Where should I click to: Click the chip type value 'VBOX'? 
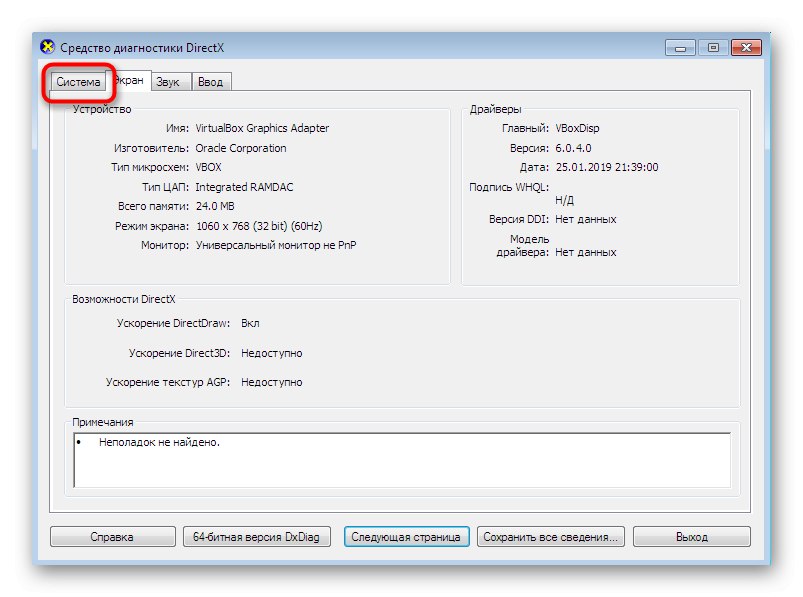click(x=208, y=167)
